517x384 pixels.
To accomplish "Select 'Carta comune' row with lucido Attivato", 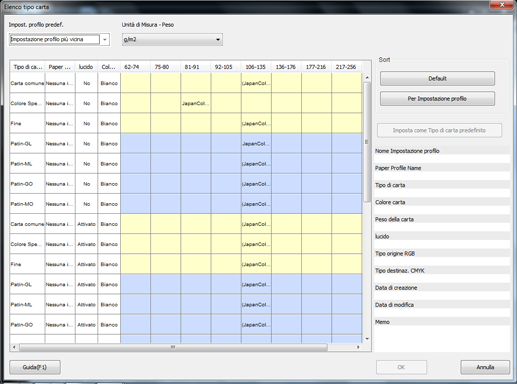I will (186, 224).
